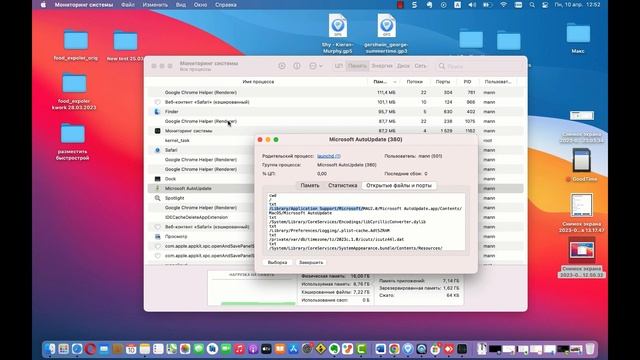Select the Microsoft AutoUpdate process row
This screenshot has width=640, height=360.
[201, 188]
